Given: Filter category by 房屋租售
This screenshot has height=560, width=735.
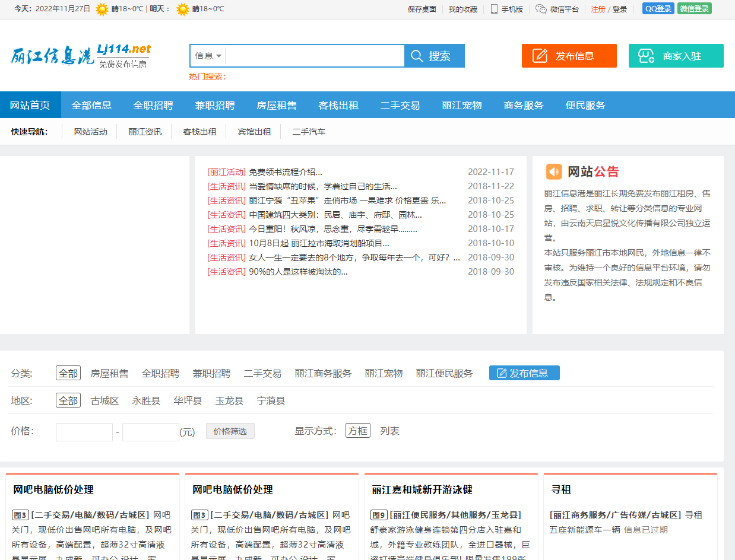Looking at the screenshot, I should click(x=109, y=374).
